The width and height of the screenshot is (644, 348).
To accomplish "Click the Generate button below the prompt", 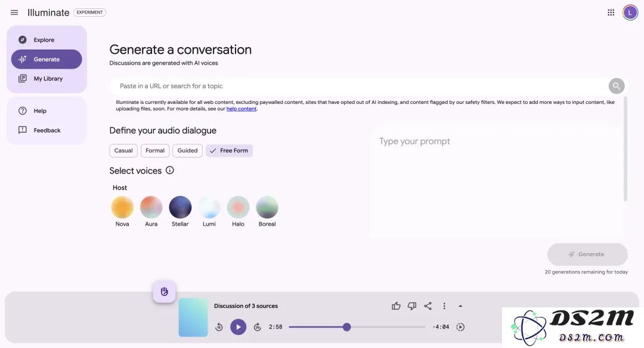I will pos(587,254).
